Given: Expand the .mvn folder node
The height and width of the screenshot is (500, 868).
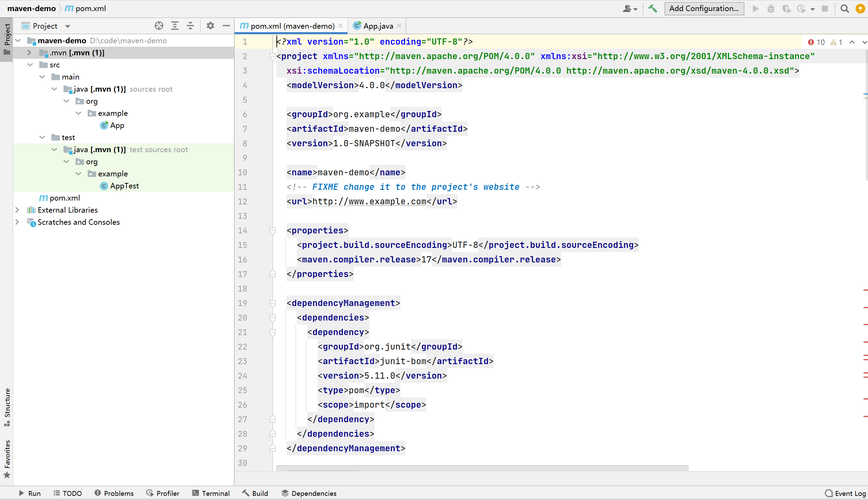Looking at the screenshot, I should [29, 53].
